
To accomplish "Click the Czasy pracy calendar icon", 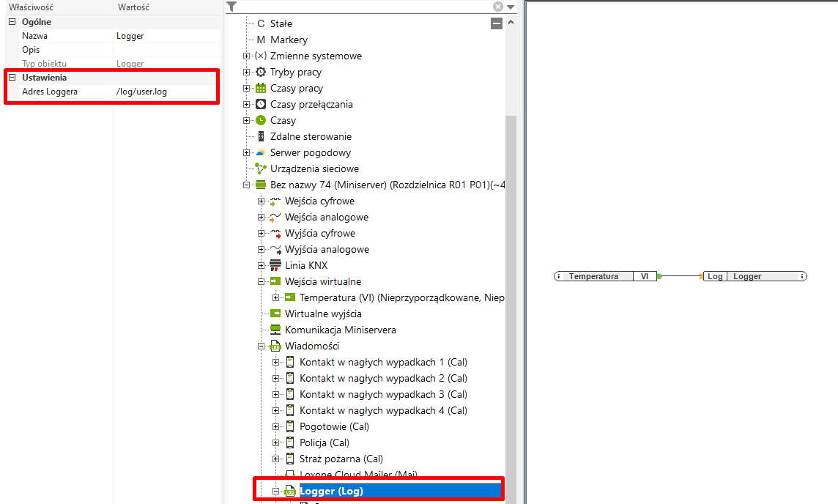I will click(261, 88).
